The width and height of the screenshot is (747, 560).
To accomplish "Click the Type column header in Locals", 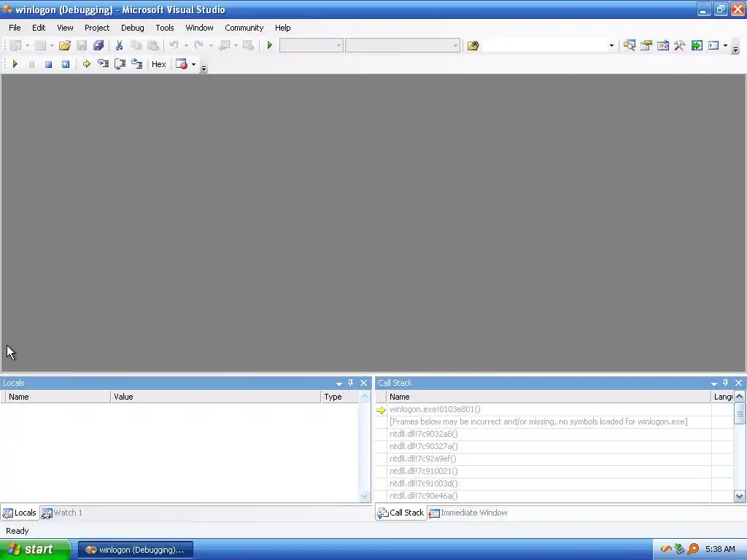I will (340, 397).
